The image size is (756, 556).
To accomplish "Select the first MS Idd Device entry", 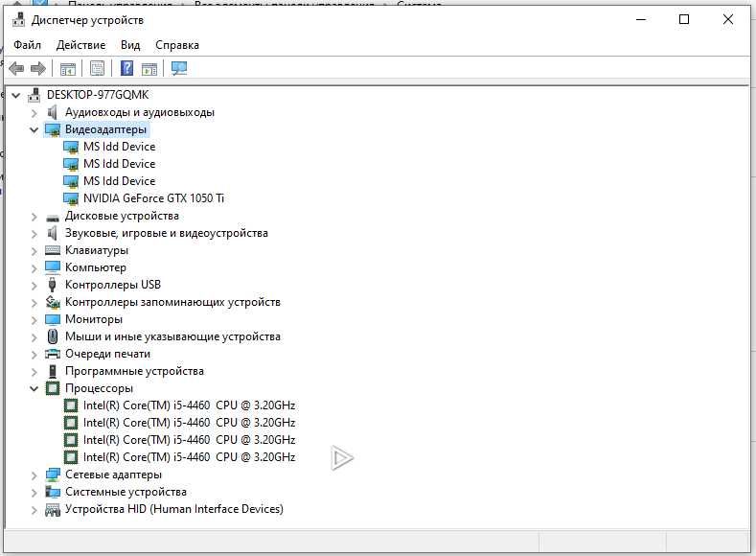I will (x=119, y=147).
